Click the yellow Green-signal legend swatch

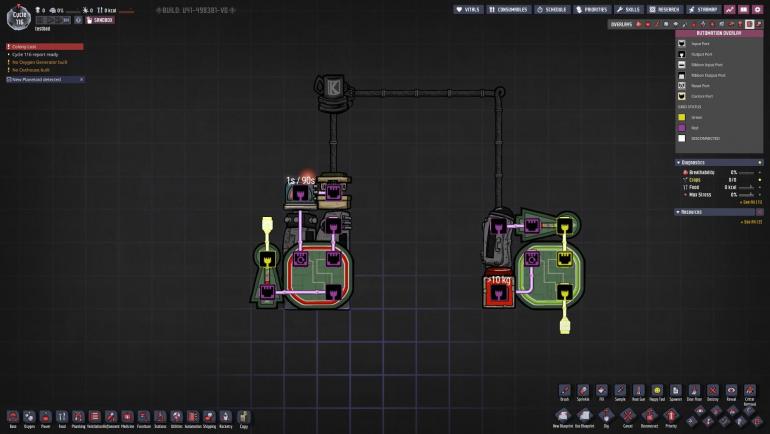coord(682,117)
